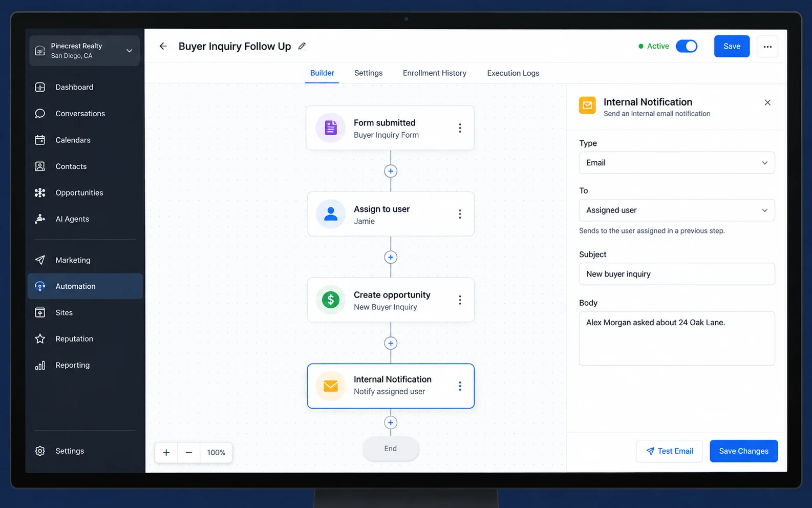Zoom in the canvas with plus button

pyautogui.click(x=166, y=453)
